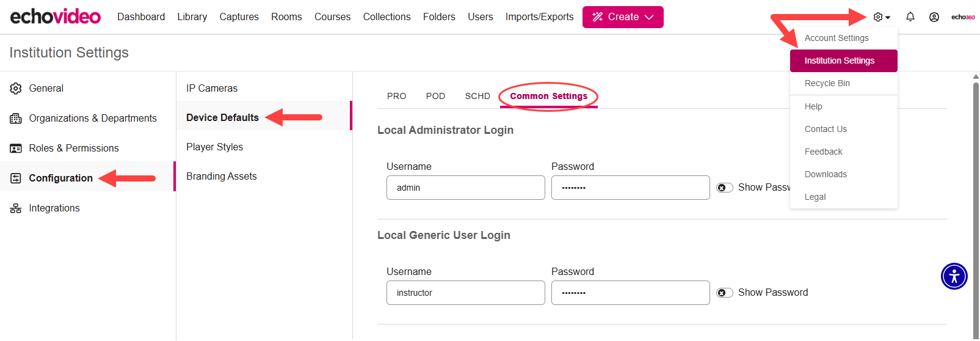Open Imports/Exports in the top navigation
This screenshot has width=980, height=341.
540,17
